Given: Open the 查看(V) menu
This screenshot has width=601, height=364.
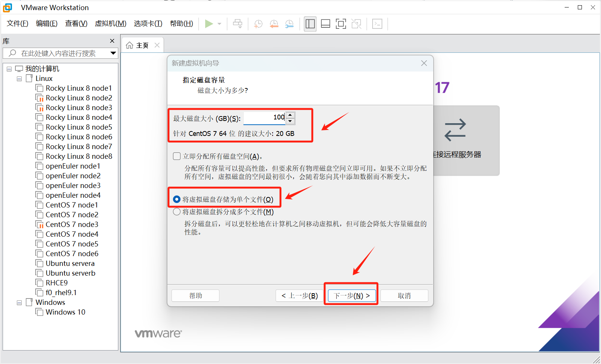Looking at the screenshot, I should [76, 24].
